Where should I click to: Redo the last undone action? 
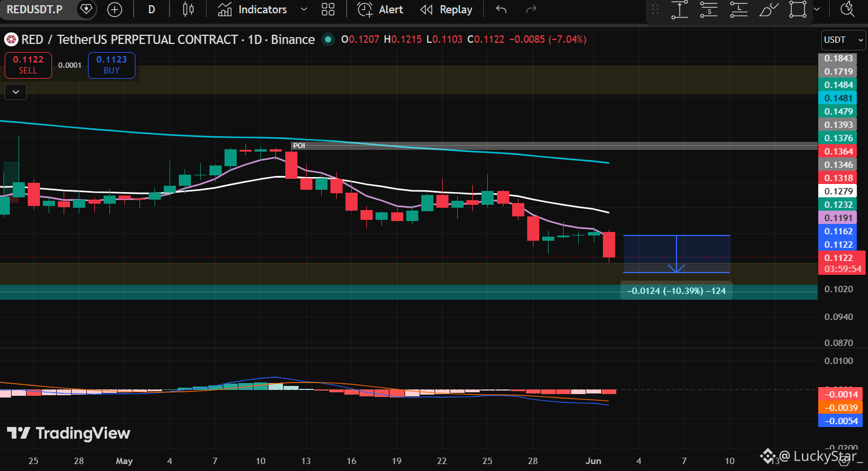(531, 9)
